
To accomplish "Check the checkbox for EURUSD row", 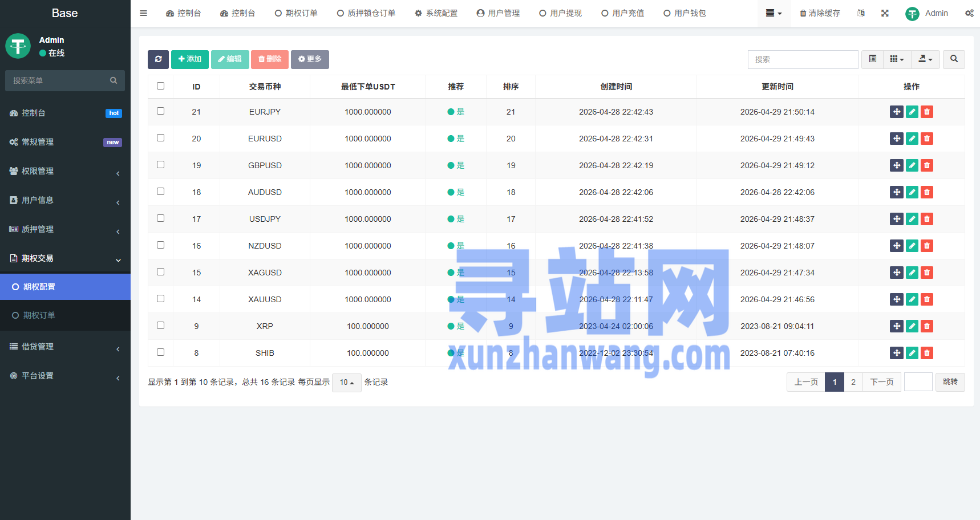I will click(160, 138).
